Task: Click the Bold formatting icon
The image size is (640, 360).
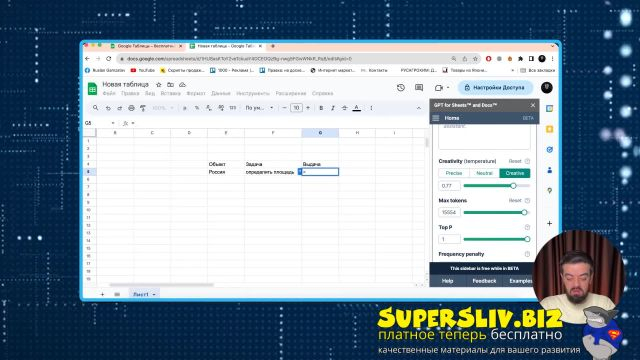Action: pyautogui.click(x=321, y=108)
